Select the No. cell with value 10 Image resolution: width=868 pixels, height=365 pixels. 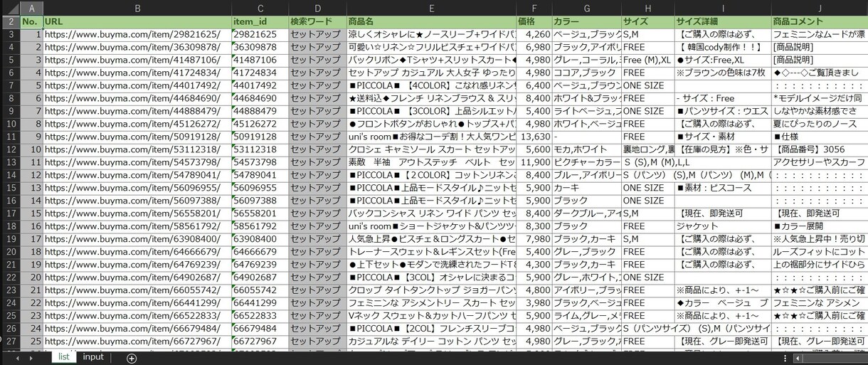[32, 149]
